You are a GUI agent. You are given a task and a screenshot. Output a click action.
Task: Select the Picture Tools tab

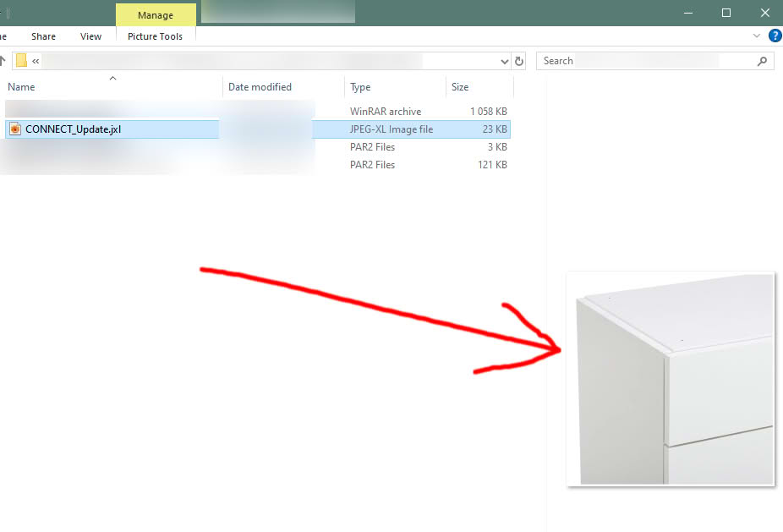[x=156, y=36]
